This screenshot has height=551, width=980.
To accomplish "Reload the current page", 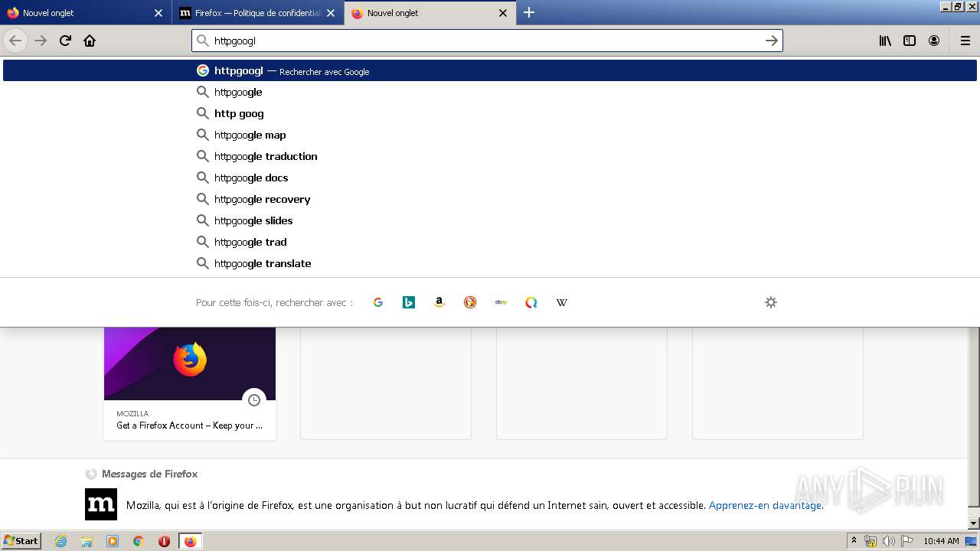I will point(65,41).
